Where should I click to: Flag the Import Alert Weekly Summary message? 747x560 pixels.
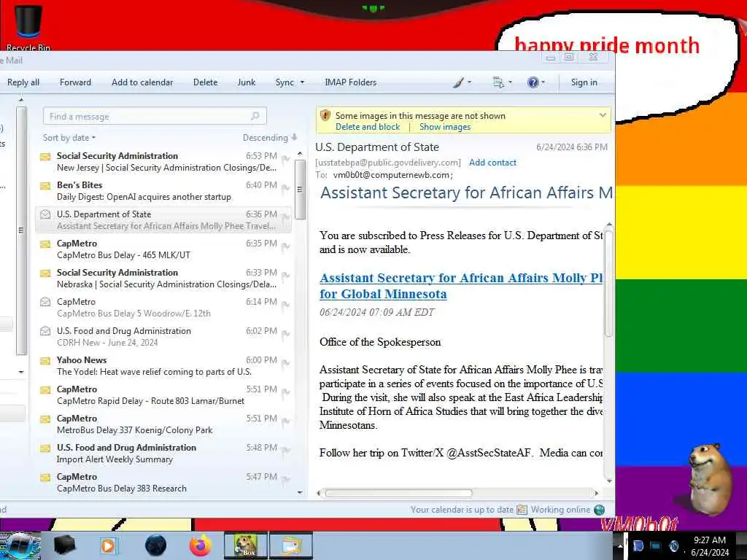pyautogui.click(x=286, y=451)
